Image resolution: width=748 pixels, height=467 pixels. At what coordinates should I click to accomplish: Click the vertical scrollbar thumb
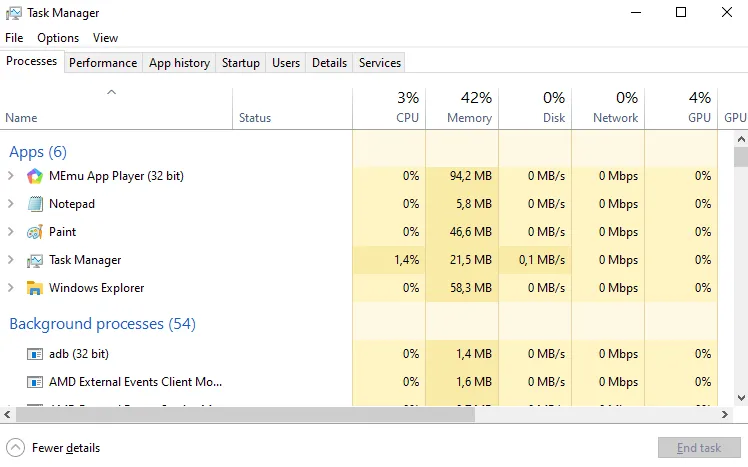click(741, 157)
